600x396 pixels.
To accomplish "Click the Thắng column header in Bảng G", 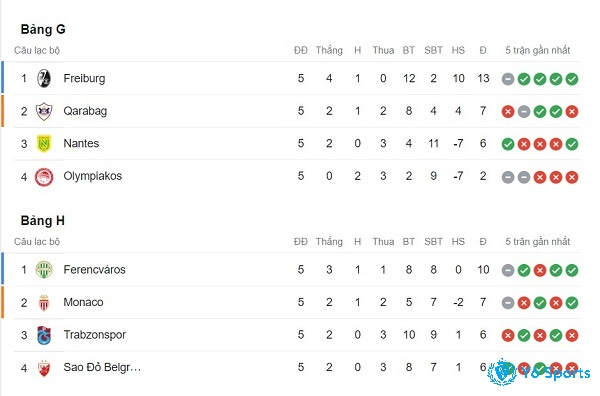I will (329, 50).
